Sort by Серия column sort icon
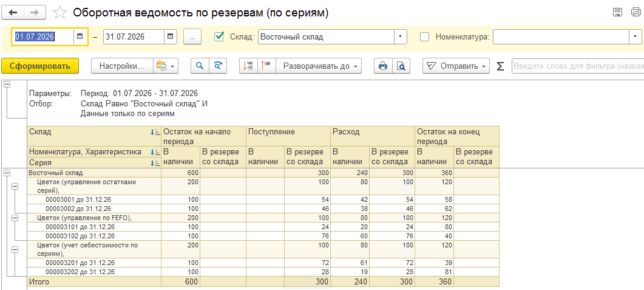This screenshot has height=290, width=644. click(155, 163)
